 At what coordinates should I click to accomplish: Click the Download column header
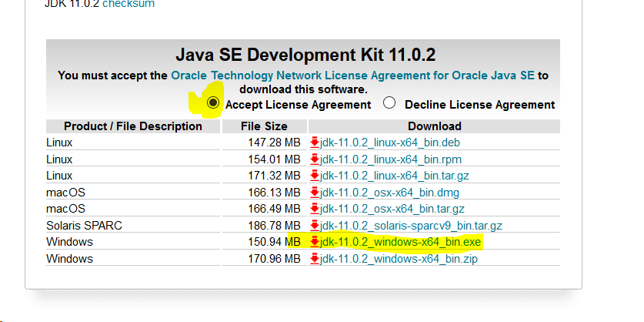point(435,126)
